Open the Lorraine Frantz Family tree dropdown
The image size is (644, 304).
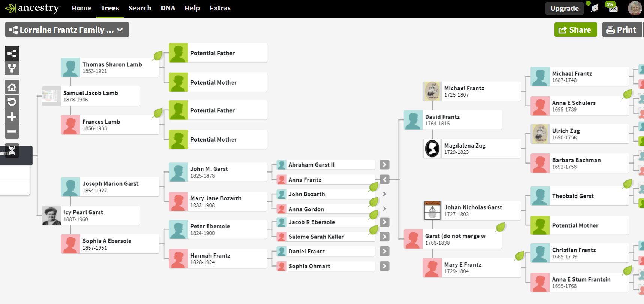[67, 30]
